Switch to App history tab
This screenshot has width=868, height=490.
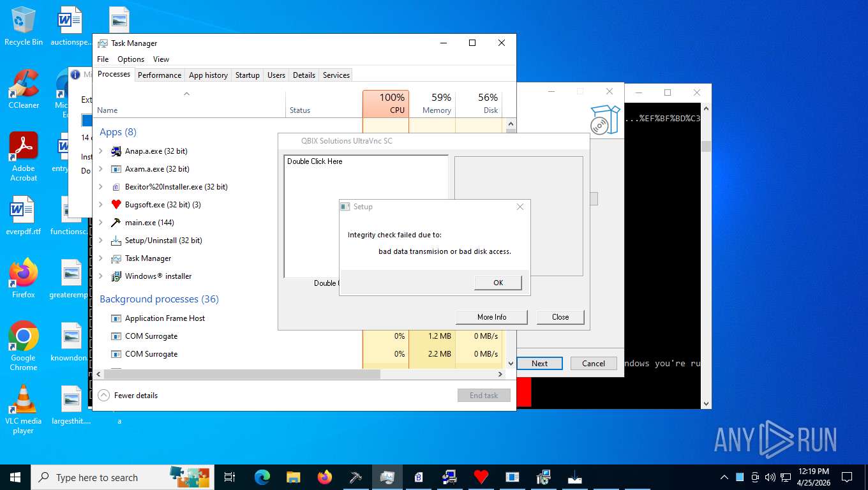208,75
